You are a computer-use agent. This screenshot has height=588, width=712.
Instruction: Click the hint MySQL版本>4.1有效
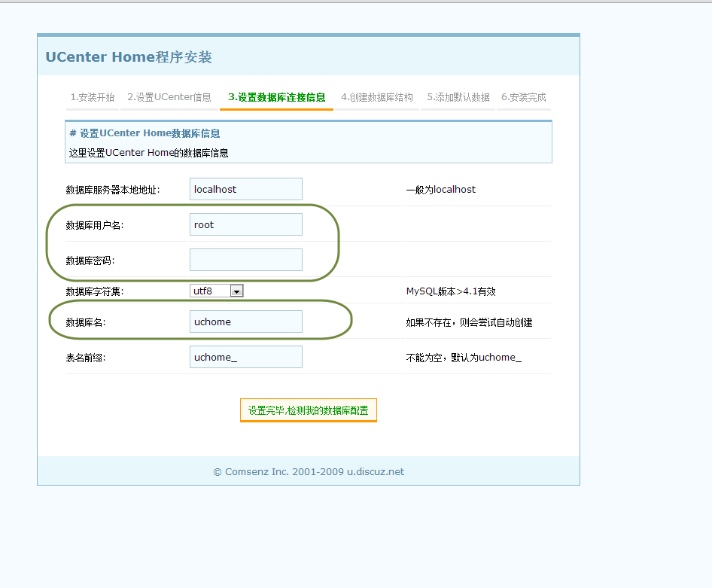click(x=451, y=291)
